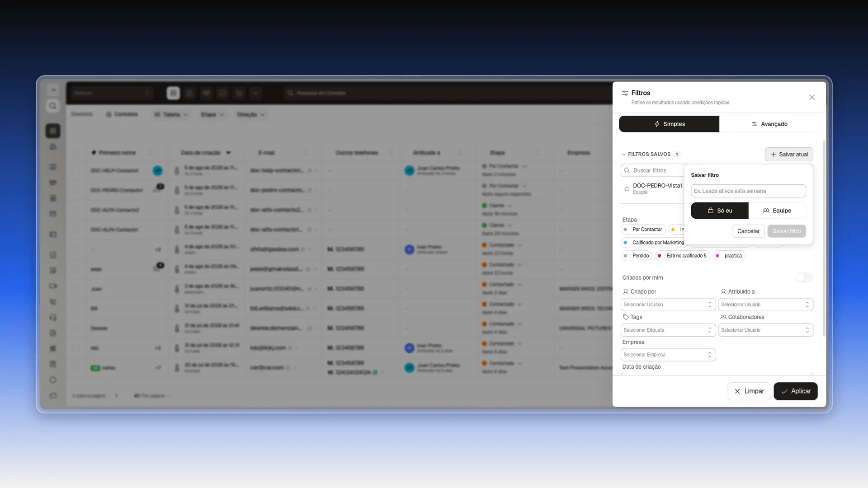Screen dimensions: 868x488
Task: Click the yellow-dot stage chip
Action: [x=677, y=230]
